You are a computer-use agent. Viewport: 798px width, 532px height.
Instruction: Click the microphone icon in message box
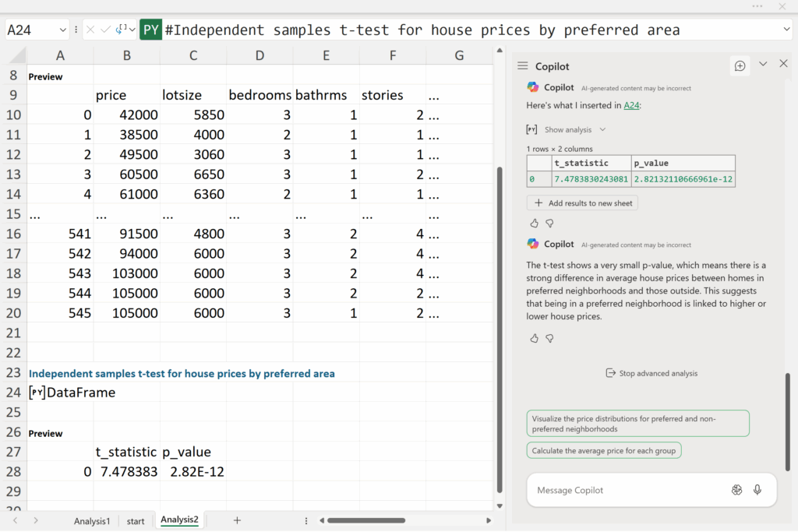[x=757, y=490]
